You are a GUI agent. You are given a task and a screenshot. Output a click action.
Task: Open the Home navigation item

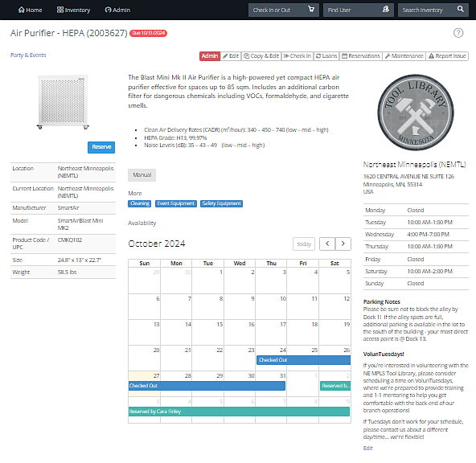click(x=30, y=10)
